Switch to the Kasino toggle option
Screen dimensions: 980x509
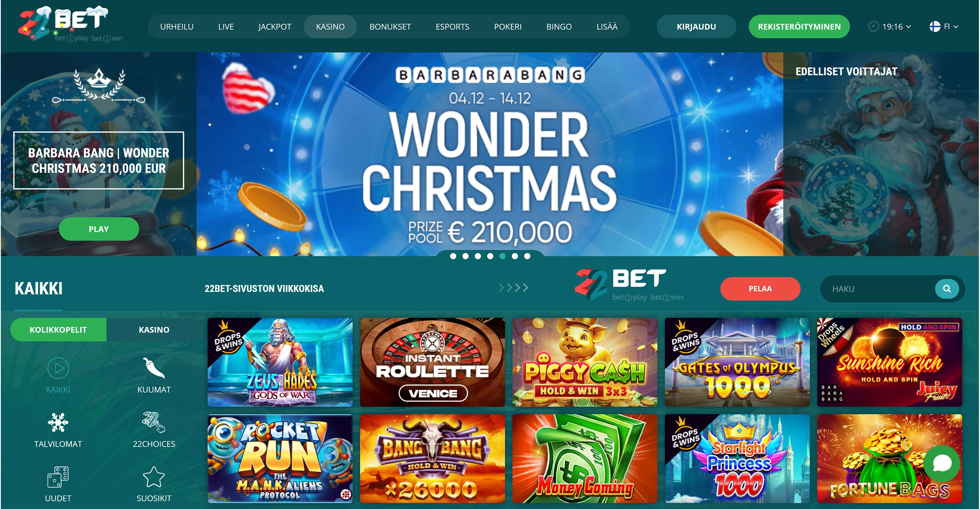(x=154, y=330)
